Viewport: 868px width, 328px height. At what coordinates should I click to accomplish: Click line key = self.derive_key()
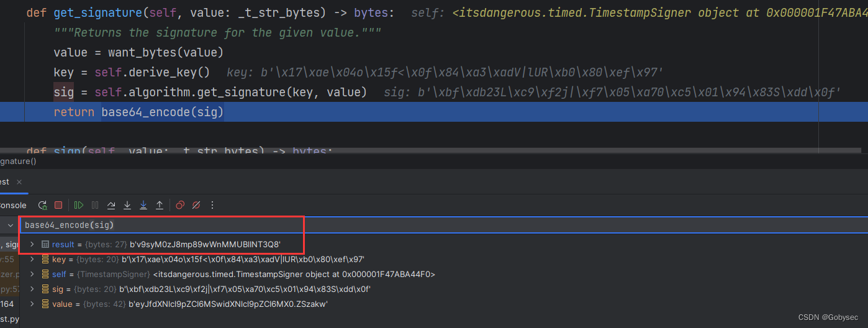click(132, 73)
